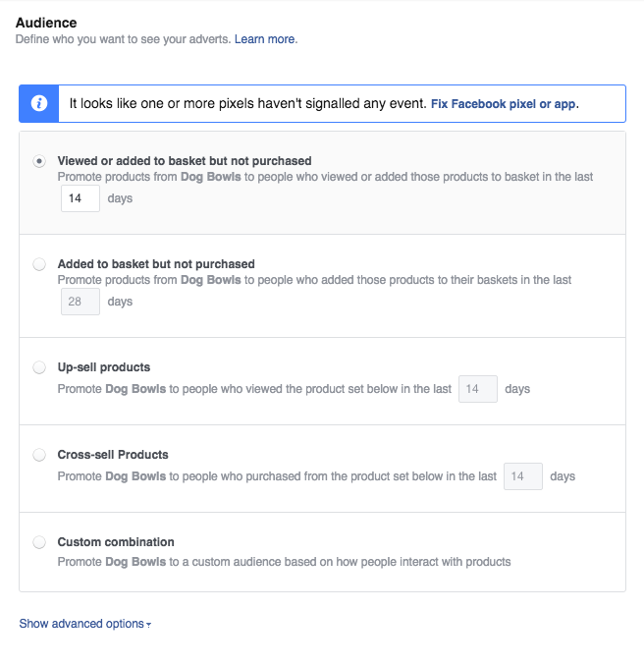The height and width of the screenshot is (666, 644).
Task: Click the 28 days field under Added to basket
Action: 80,302
